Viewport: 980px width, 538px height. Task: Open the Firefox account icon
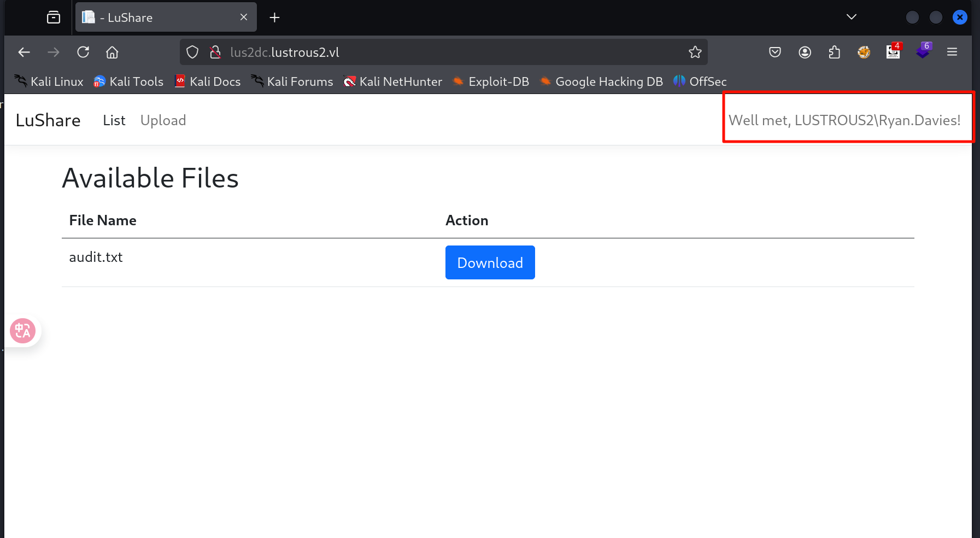coord(805,52)
